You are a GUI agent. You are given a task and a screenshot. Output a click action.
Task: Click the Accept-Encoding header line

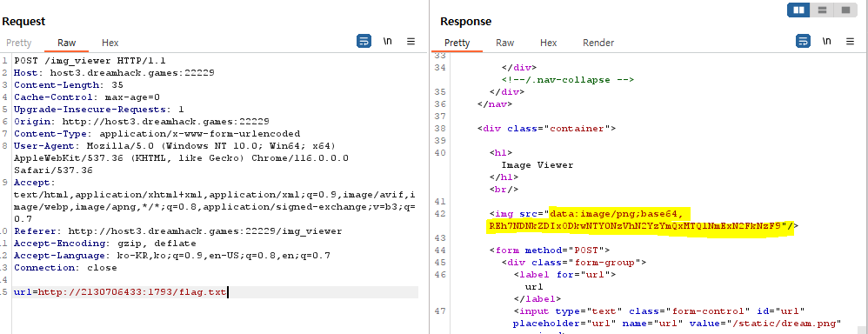(105, 244)
